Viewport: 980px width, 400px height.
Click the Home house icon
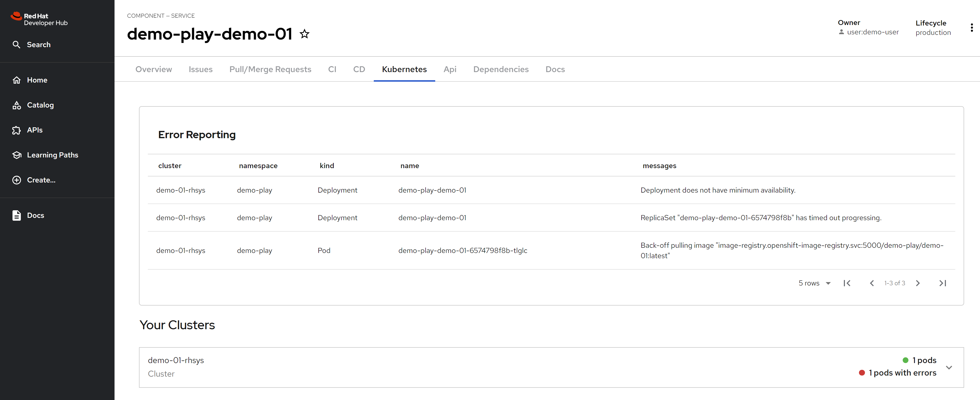pyautogui.click(x=16, y=80)
